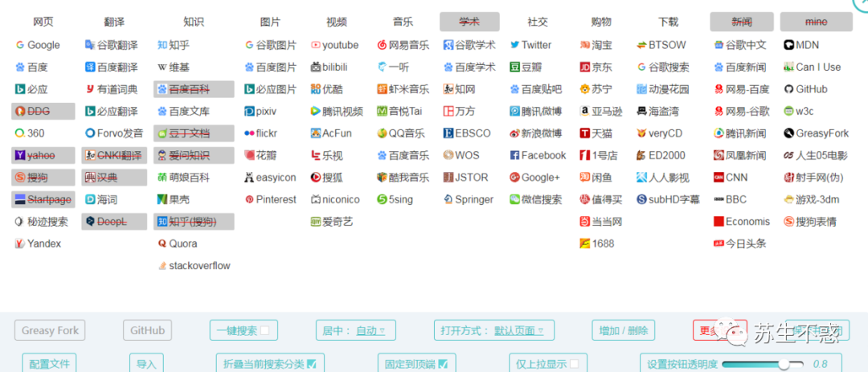Click the 0.8 transparency value
The width and height of the screenshot is (868, 372).
821,364
